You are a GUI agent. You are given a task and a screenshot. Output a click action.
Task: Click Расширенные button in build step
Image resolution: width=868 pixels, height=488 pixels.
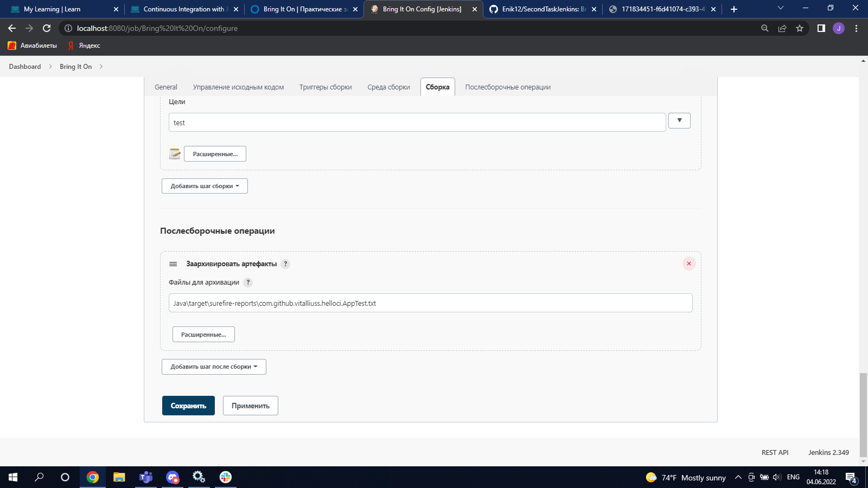215,154
